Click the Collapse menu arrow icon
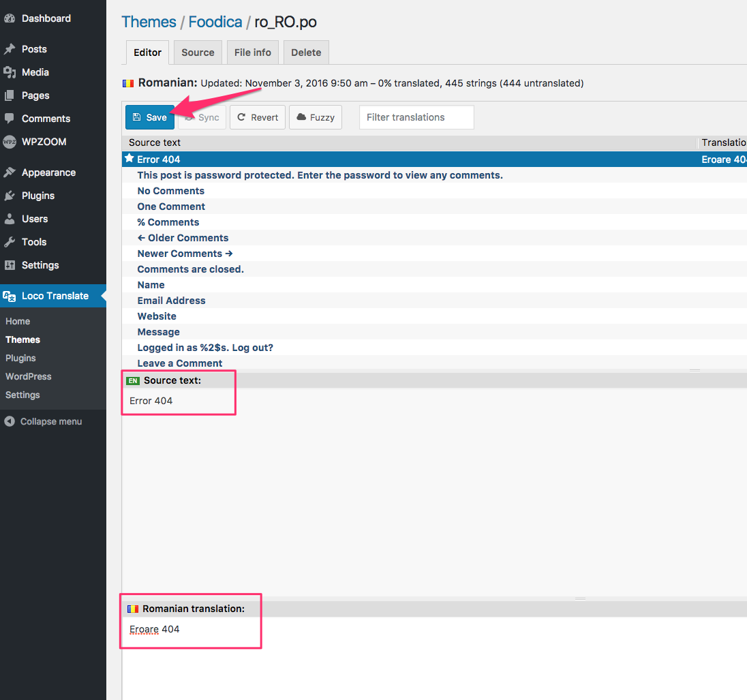This screenshot has width=747, height=700. [x=10, y=421]
